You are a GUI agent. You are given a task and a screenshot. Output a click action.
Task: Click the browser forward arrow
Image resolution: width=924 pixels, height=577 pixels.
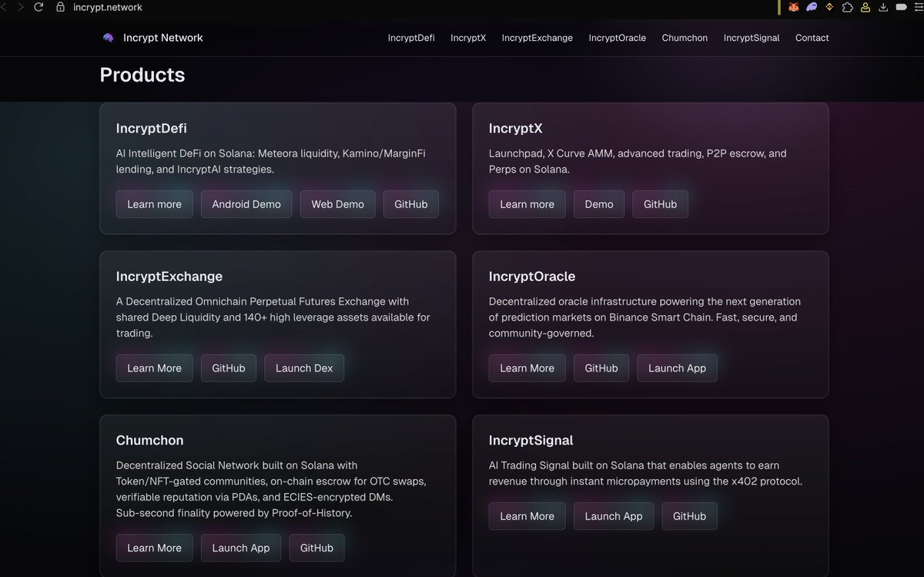21,7
